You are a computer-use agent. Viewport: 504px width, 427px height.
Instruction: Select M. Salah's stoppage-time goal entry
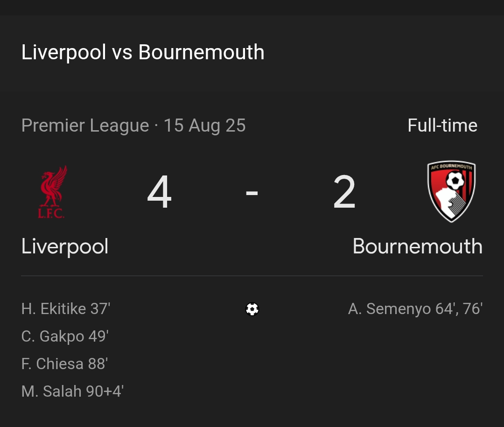[x=72, y=391]
